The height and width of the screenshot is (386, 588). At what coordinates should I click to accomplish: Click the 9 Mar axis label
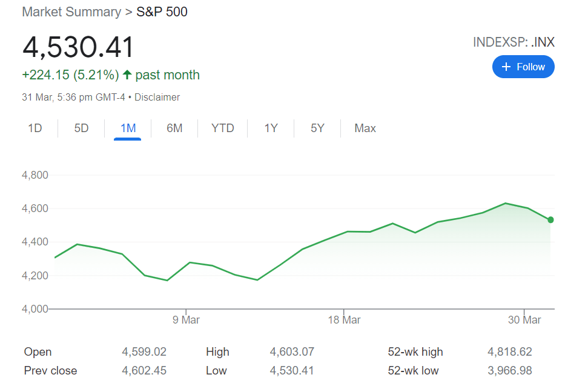[186, 320]
